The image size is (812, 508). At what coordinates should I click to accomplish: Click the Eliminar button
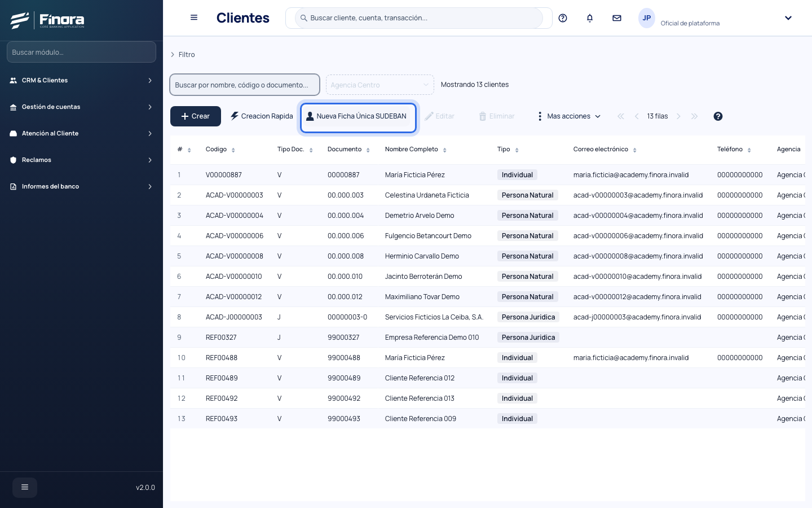tap(496, 116)
